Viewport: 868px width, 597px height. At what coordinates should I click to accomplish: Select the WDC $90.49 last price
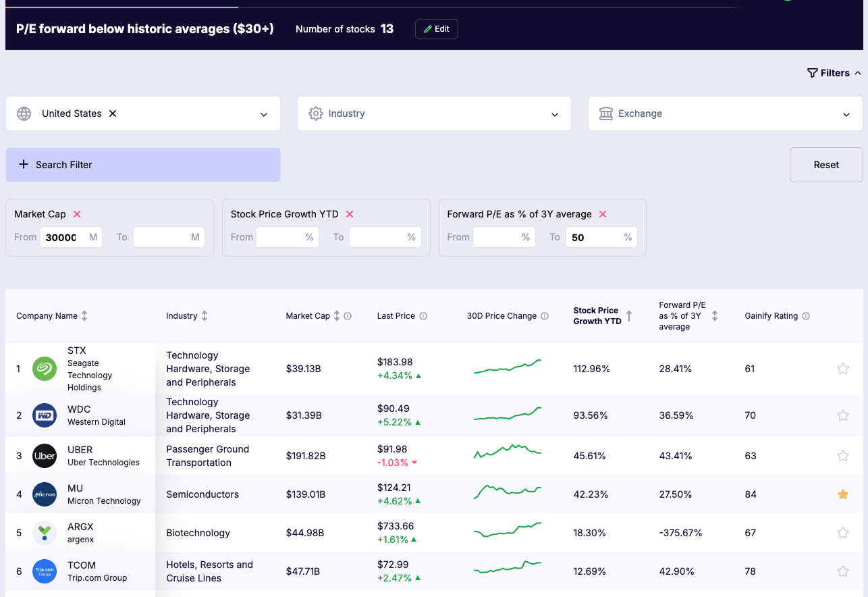coord(393,409)
